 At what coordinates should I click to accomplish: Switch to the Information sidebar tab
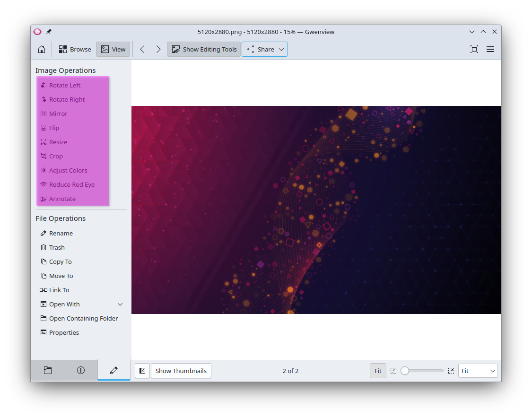81,370
